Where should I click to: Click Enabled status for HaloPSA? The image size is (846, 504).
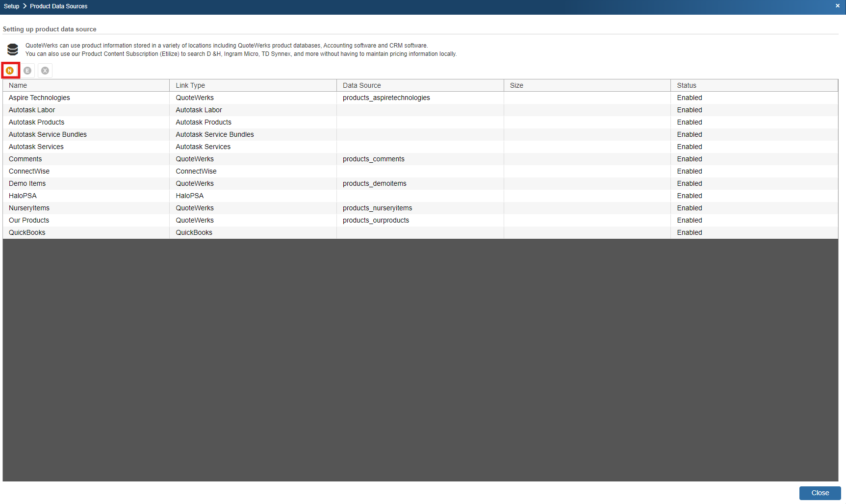pos(690,196)
